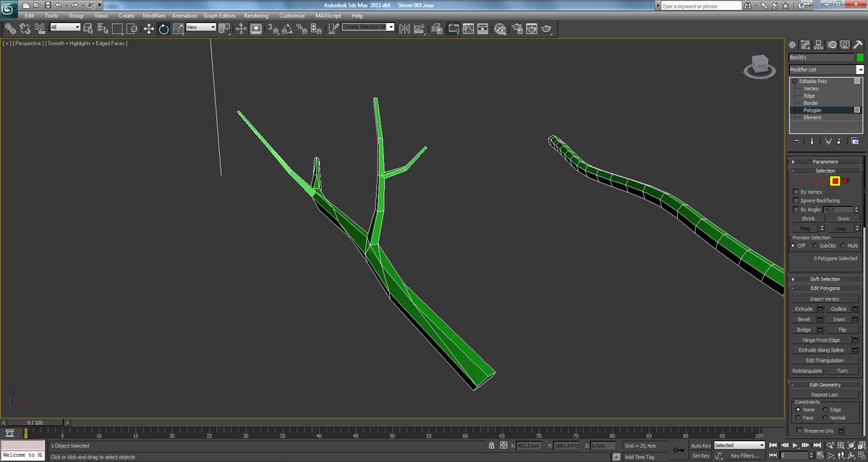
Task: Open the Create command panel tab
Action: tap(793, 45)
